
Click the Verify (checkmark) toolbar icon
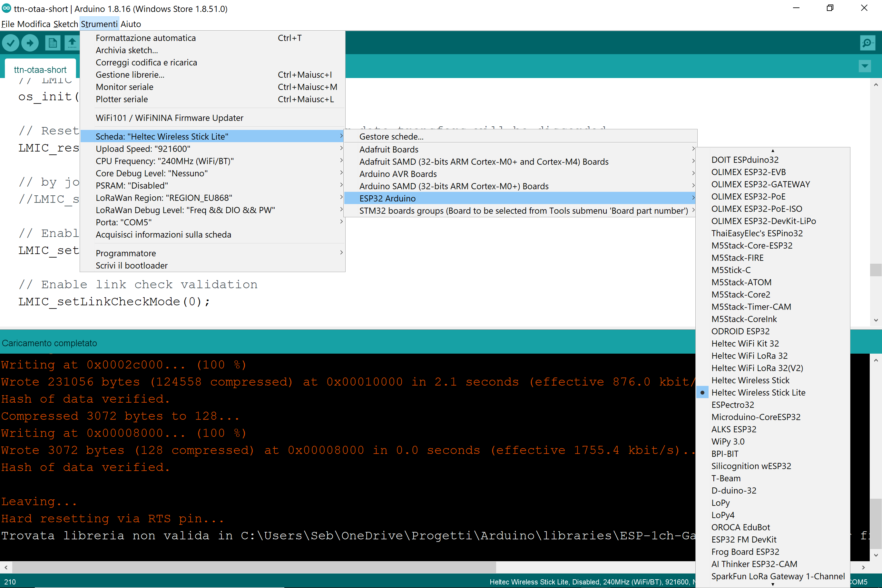pyautogui.click(x=11, y=43)
